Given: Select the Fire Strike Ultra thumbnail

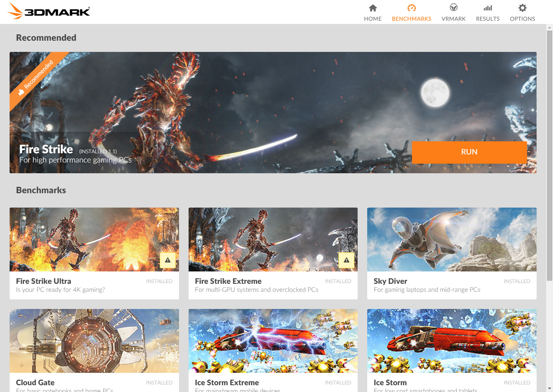Looking at the screenshot, I should pyautogui.click(x=94, y=240).
